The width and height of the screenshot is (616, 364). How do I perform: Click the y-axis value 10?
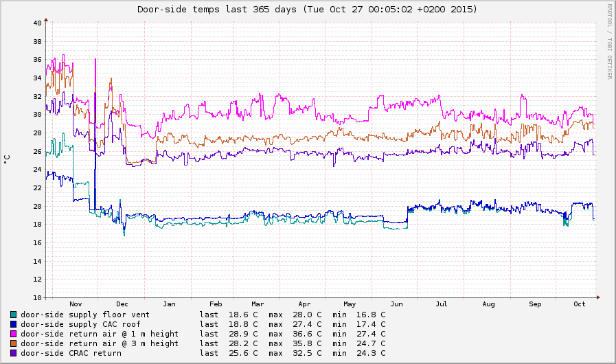37,298
